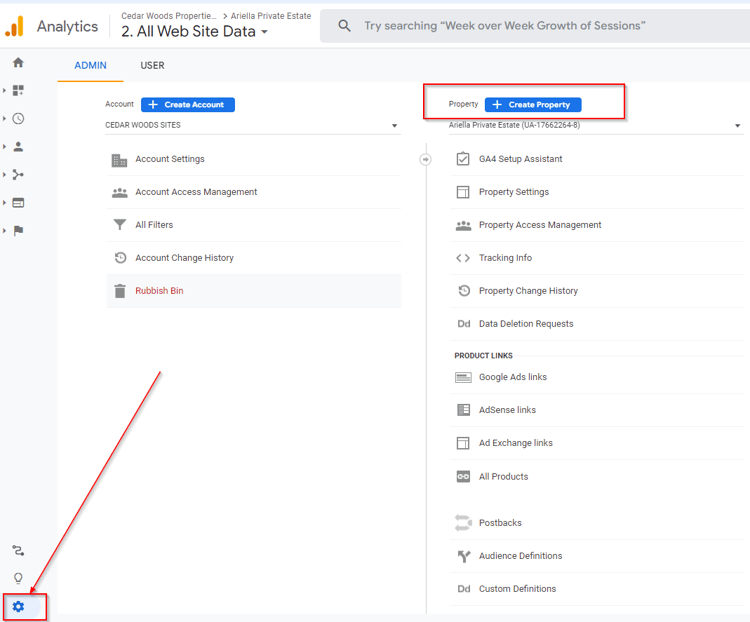Click the Rubbish Bin trash icon
Screen dimensions: 750x622
120,291
